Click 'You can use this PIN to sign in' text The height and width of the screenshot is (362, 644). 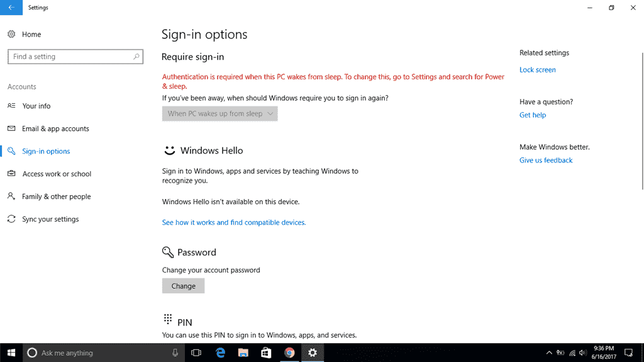pos(259,335)
